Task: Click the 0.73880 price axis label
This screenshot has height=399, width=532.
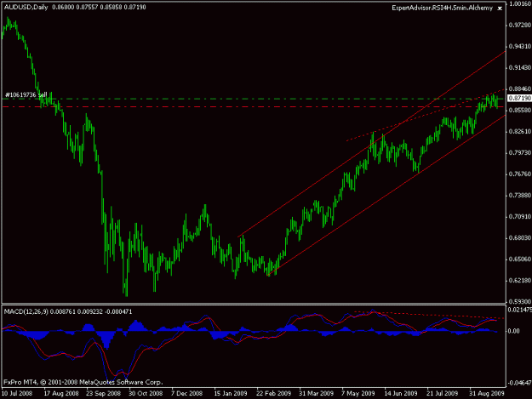Action: click(x=520, y=196)
